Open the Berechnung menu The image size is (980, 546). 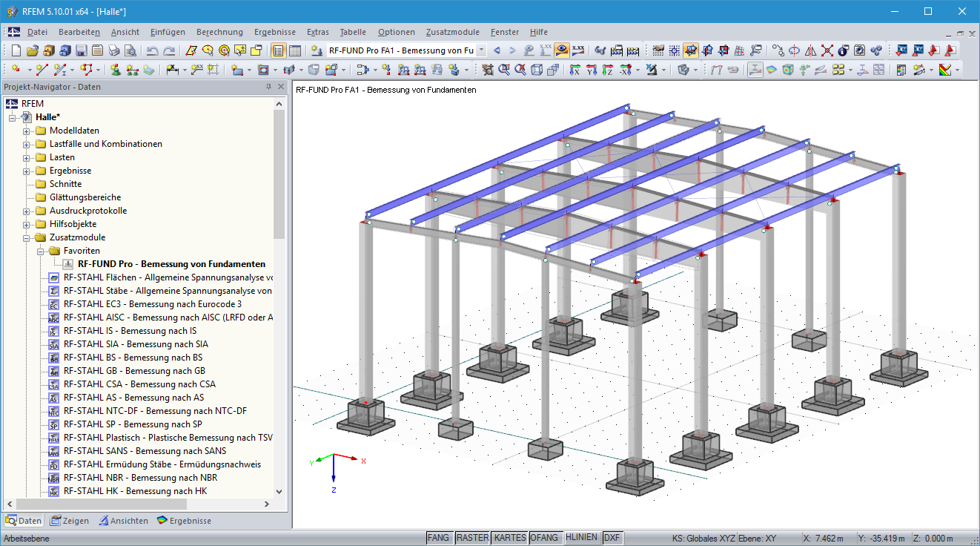tap(219, 32)
